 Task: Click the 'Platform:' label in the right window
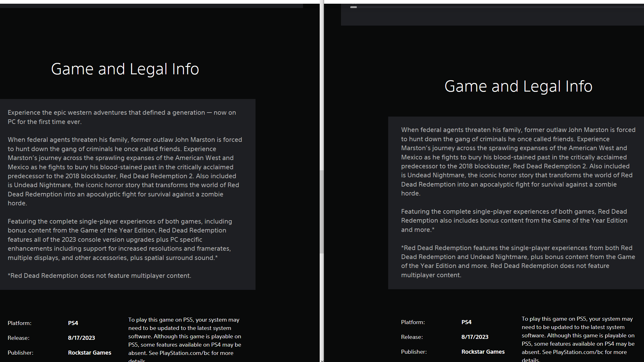[x=413, y=322]
